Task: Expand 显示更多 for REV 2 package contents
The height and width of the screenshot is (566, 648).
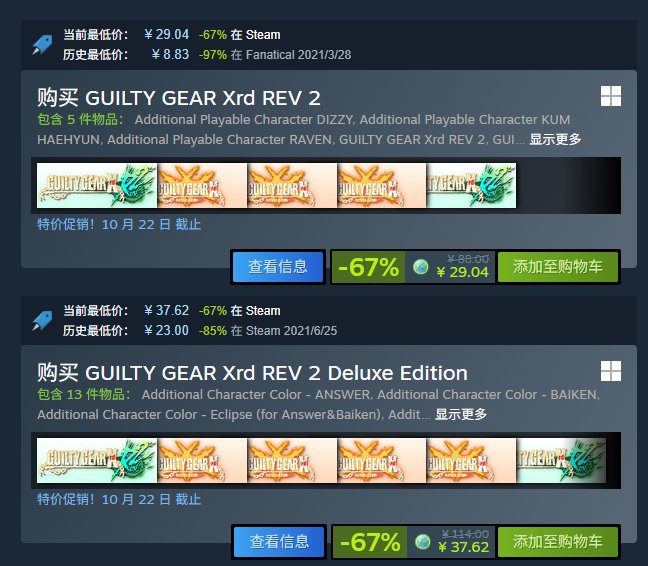Action: [555, 139]
